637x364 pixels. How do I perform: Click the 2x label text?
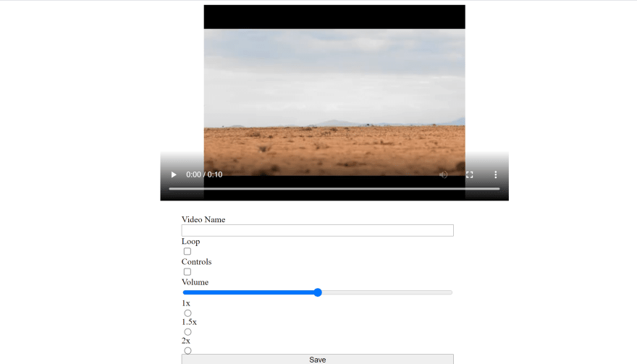pos(185,340)
